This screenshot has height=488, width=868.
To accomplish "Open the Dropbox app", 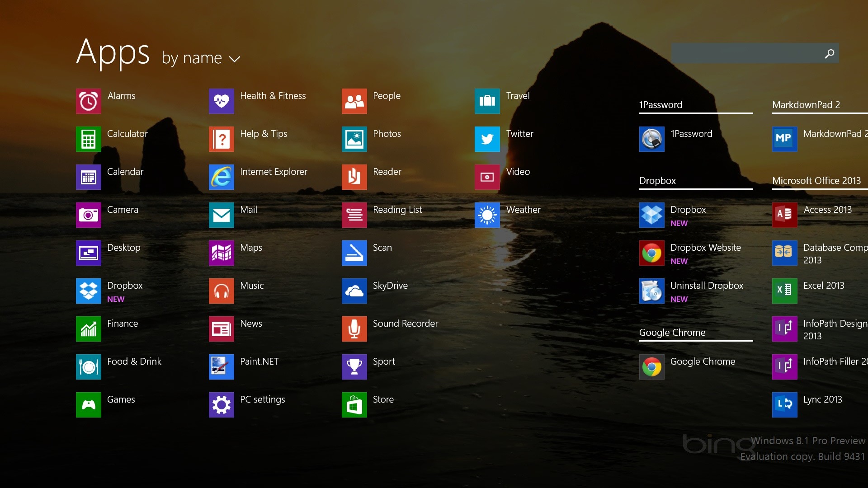I will pos(88,288).
